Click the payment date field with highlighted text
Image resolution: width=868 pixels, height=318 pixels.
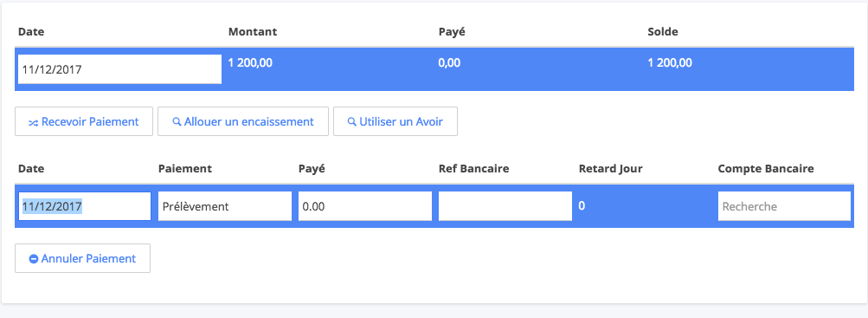tap(85, 206)
